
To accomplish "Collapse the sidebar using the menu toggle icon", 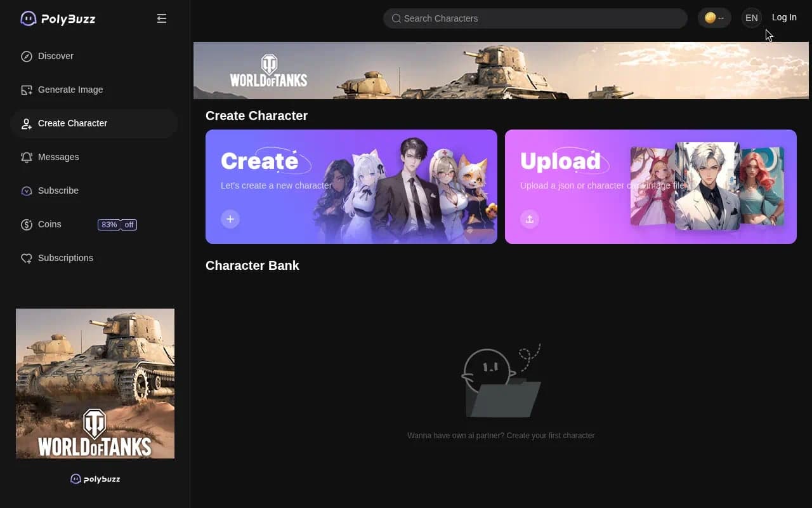I will [x=162, y=18].
